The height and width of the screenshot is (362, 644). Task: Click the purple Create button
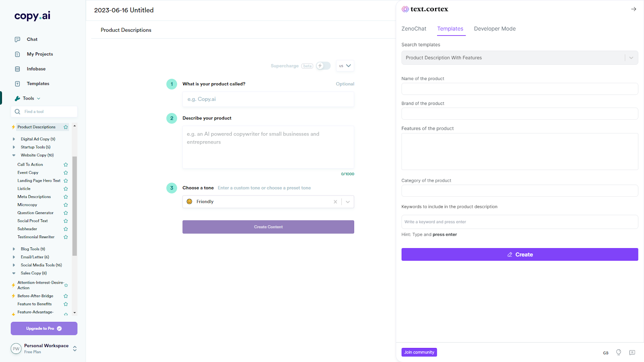[520, 255]
